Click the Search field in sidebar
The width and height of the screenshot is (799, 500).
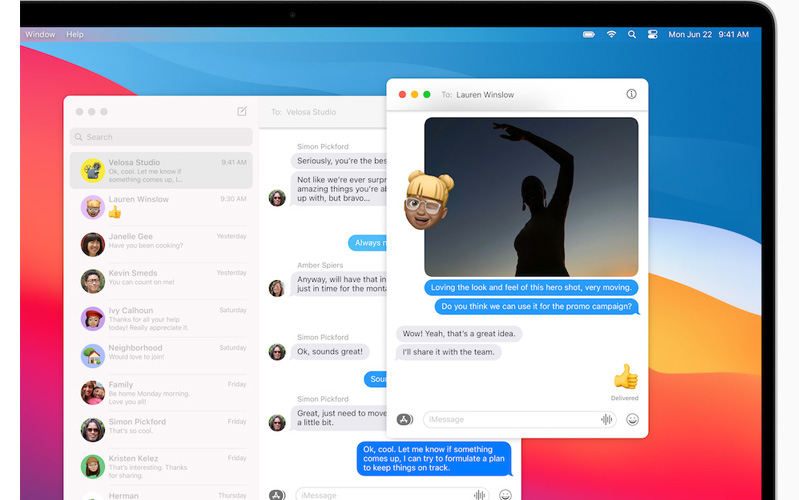[x=161, y=137]
